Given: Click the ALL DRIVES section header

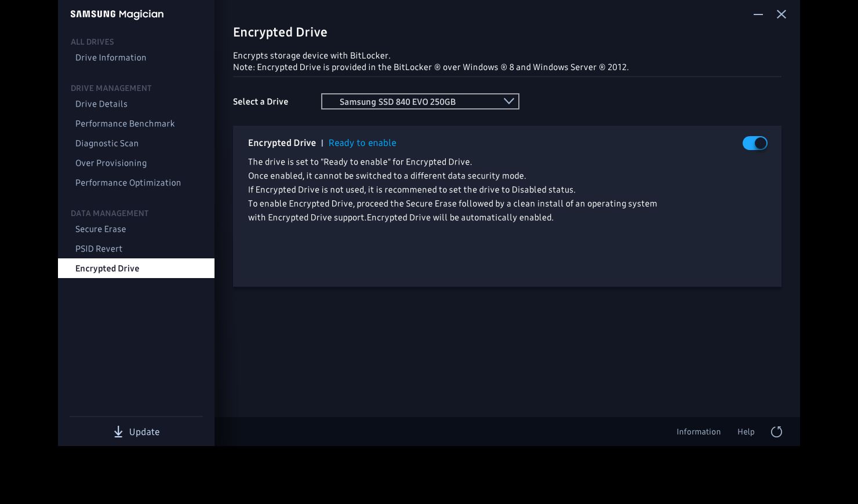Looking at the screenshot, I should tap(92, 42).
